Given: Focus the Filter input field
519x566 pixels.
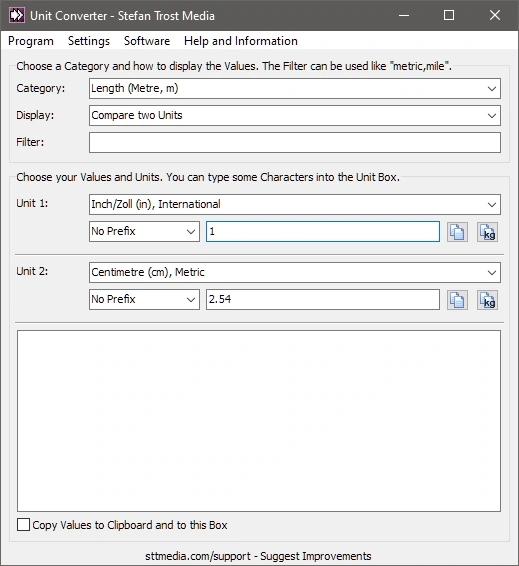Looking at the screenshot, I should coord(295,142).
